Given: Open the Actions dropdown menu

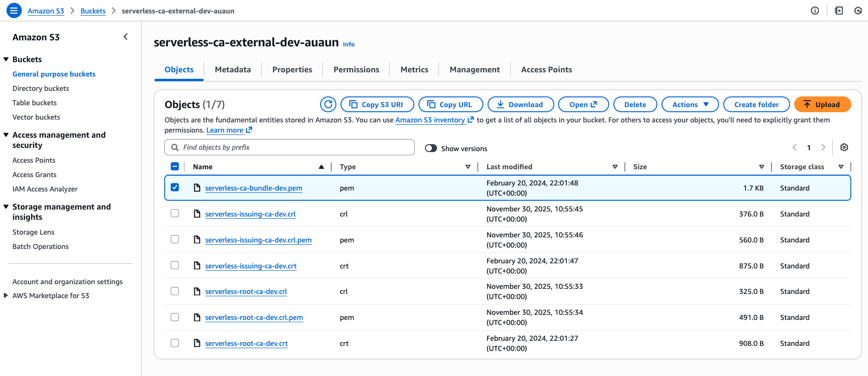Looking at the screenshot, I should [690, 104].
